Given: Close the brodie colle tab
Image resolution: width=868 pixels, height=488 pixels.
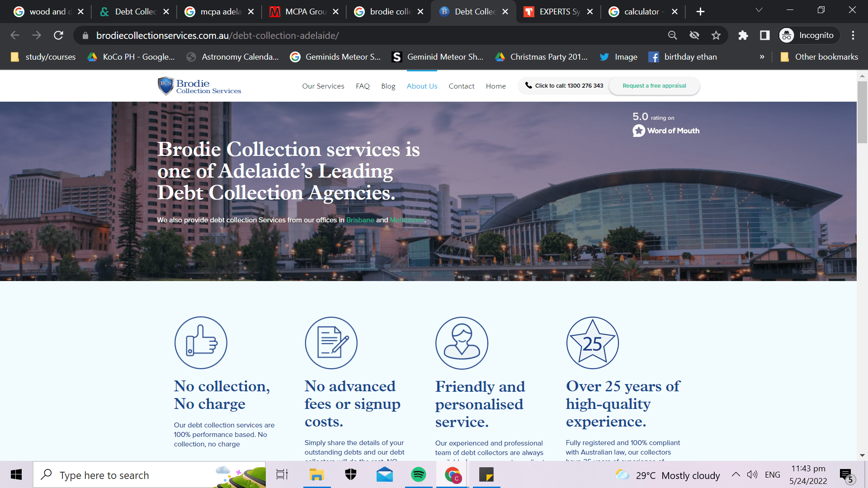Looking at the screenshot, I should (x=420, y=12).
